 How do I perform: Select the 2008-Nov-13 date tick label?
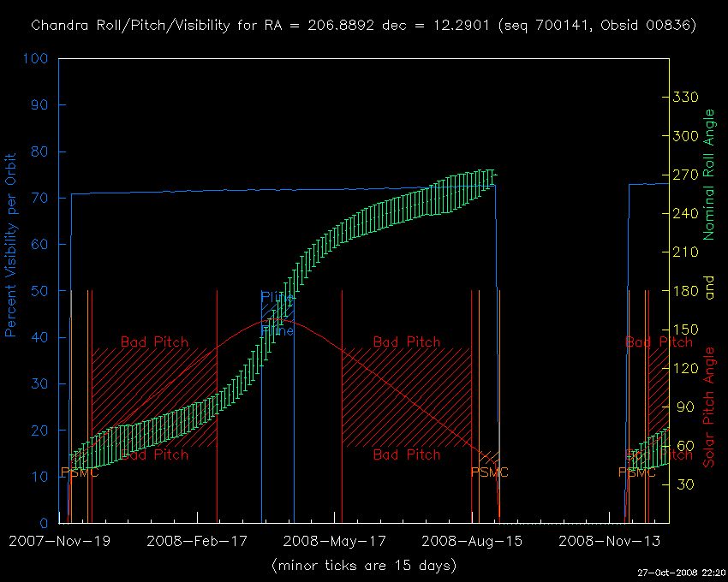tap(609, 541)
